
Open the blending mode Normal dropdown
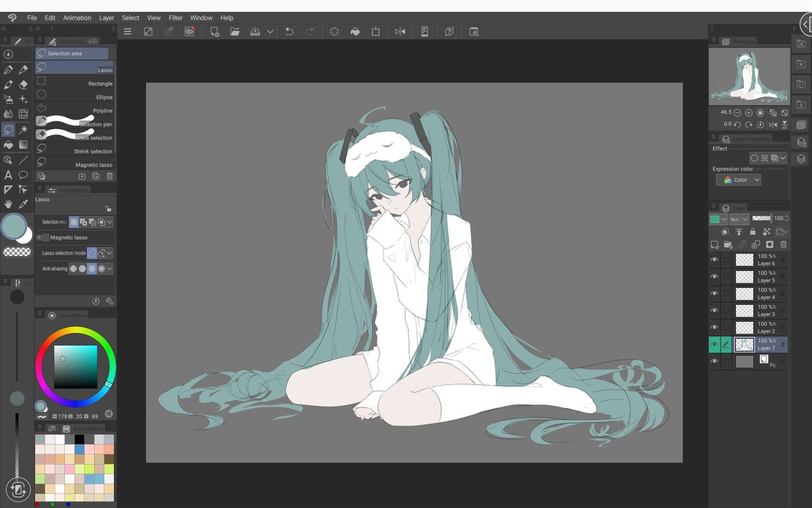[739, 219]
